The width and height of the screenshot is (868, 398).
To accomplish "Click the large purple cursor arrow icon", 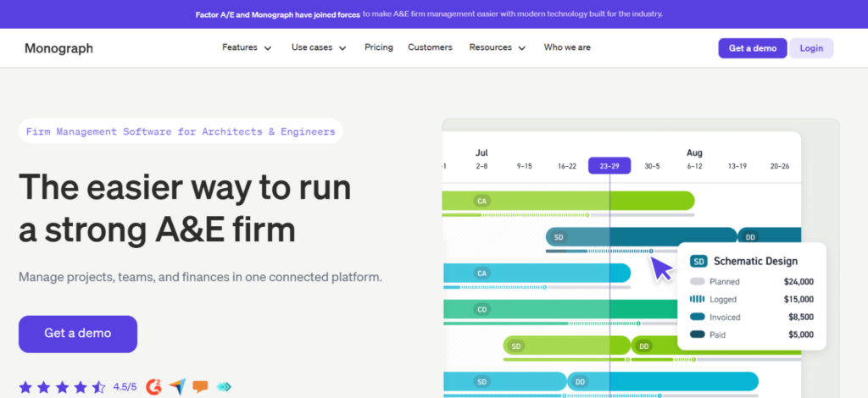I will pyautogui.click(x=661, y=269).
